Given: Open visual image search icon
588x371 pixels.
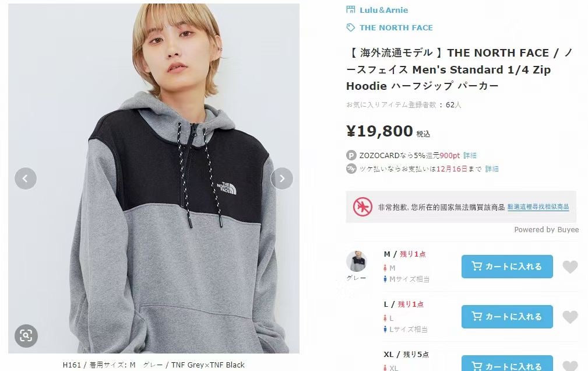Looking at the screenshot, I should click(x=26, y=335).
